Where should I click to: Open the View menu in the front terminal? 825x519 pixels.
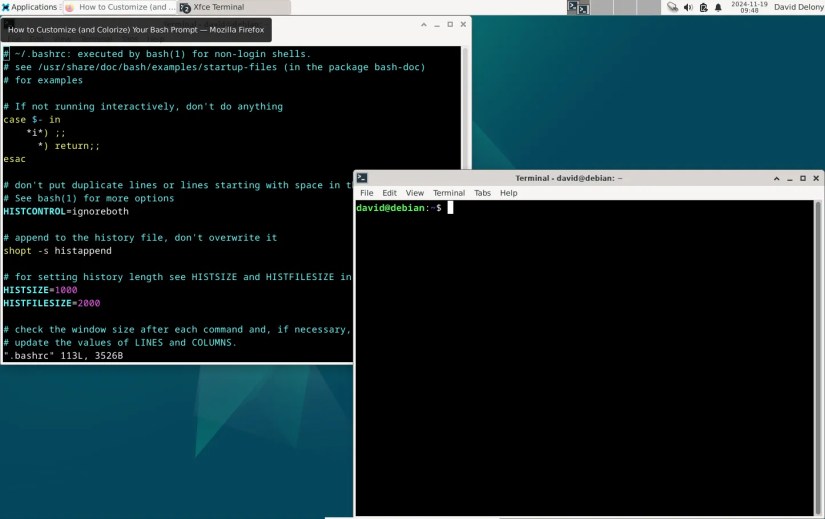(x=415, y=193)
